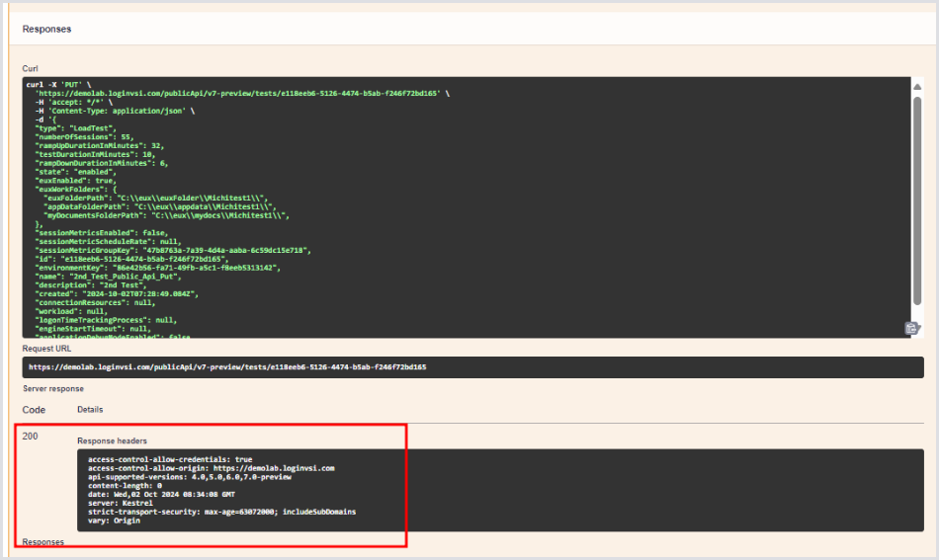
Task: Click the api-supported-versions header line
Action: 189,477
